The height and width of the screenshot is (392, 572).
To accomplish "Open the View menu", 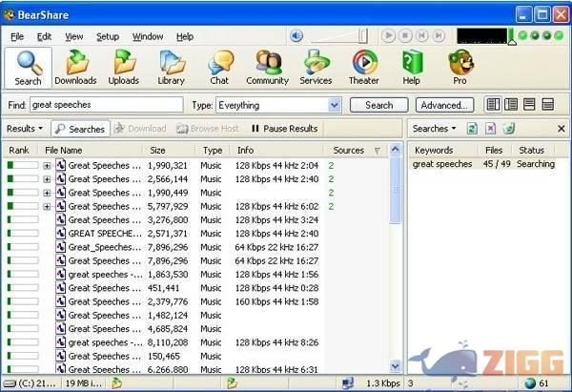I will 74,36.
